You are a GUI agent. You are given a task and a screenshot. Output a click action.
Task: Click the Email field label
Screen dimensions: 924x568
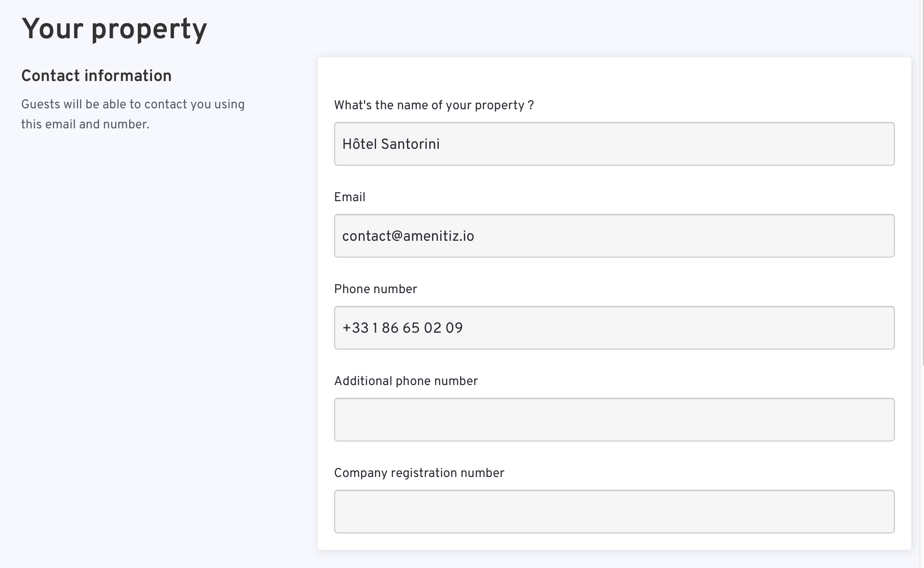[x=350, y=197]
